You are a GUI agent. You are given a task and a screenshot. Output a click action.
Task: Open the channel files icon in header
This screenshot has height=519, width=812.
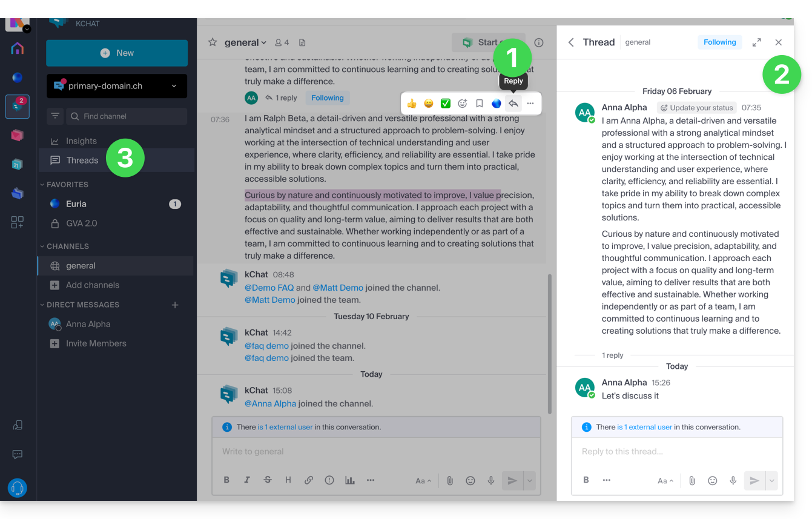[x=302, y=42]
